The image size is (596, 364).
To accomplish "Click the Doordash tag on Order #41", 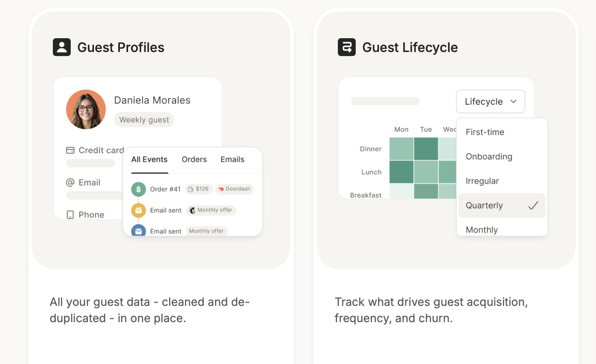I will (235, 189).
